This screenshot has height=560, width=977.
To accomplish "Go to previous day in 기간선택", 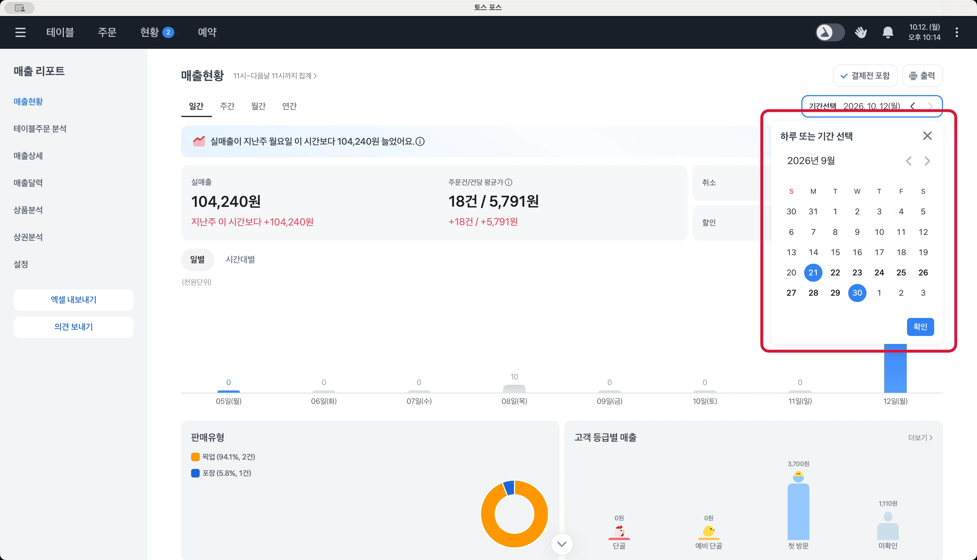I will tap(913, 106).
